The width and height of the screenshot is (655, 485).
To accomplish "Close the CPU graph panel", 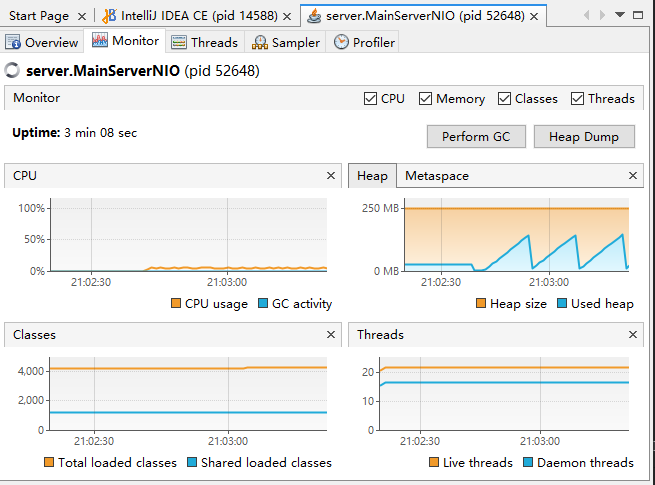I will pyautogui.click(x=331, y=176).
